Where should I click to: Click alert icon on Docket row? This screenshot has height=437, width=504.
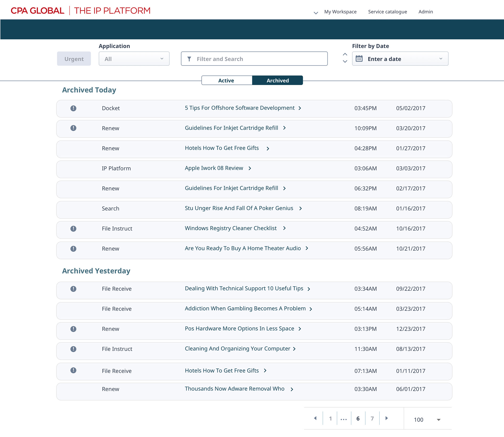(x=73, y=108)
